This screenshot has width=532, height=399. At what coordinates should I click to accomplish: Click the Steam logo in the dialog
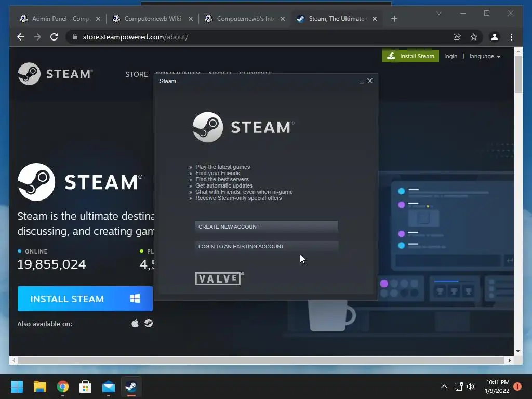click(243, 127)
